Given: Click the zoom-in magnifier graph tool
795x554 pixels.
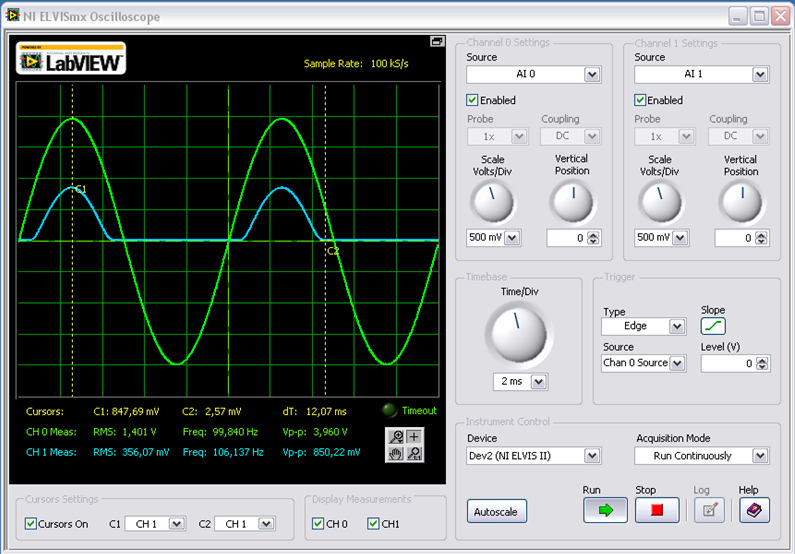Looking at the screenshot, I should click(395, 436).
